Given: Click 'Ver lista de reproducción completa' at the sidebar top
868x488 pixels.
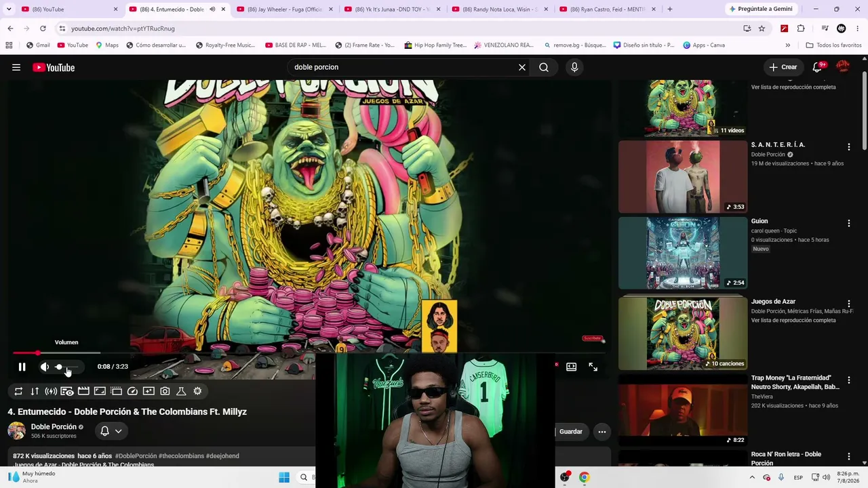Looking at the screenshot, I should (x=793, y=87).
